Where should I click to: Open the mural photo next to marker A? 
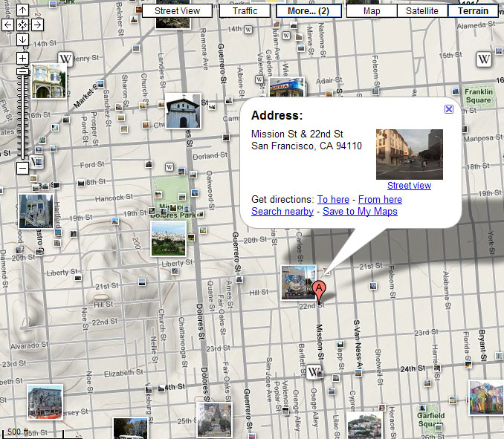click(x=298, y=282)
